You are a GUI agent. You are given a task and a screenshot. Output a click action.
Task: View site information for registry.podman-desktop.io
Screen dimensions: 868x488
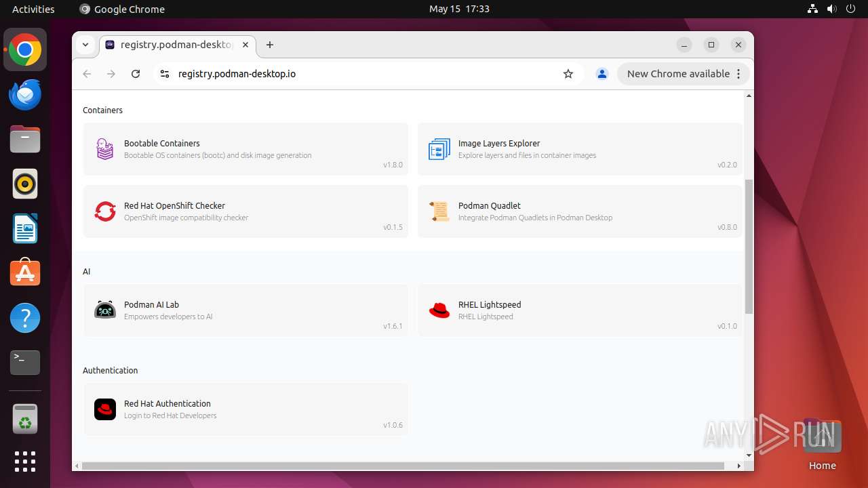click(164, 74)
